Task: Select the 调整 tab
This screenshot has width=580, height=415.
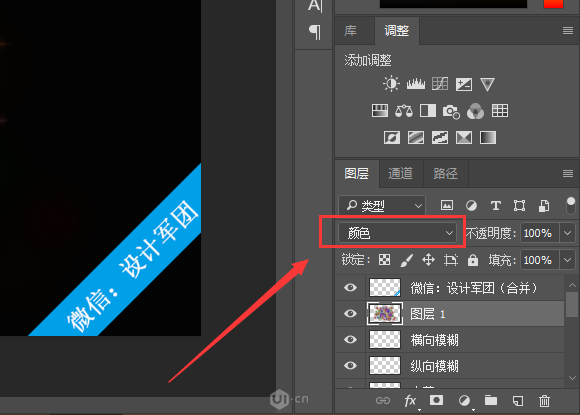Action: 397,31
